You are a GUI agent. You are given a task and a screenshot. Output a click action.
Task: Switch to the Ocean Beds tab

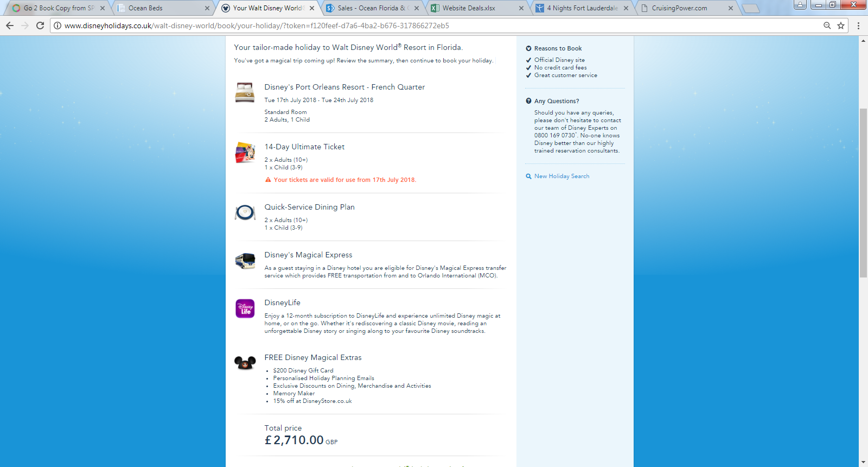[x=163, y=8]
